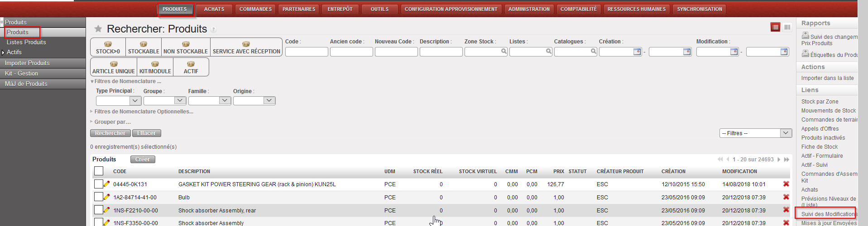868x226 pixels.
Task: Open the first Création date calendar picker
Action: point(637,52)
